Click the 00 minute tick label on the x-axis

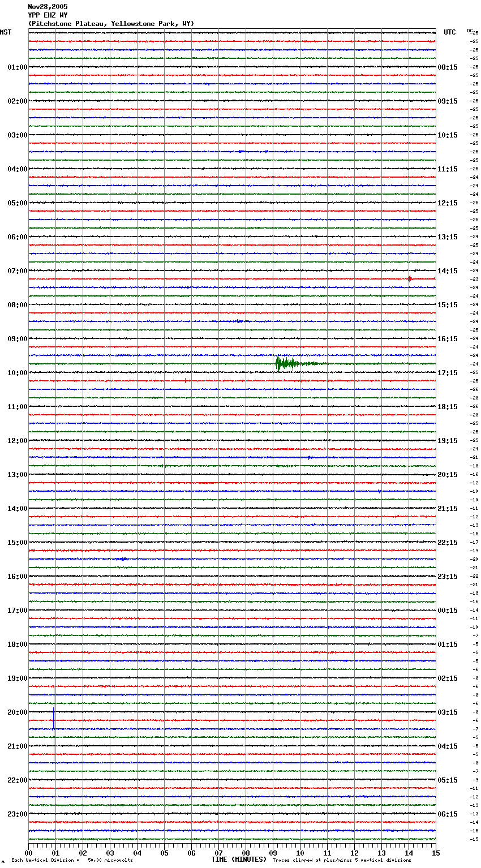[29, 853]
